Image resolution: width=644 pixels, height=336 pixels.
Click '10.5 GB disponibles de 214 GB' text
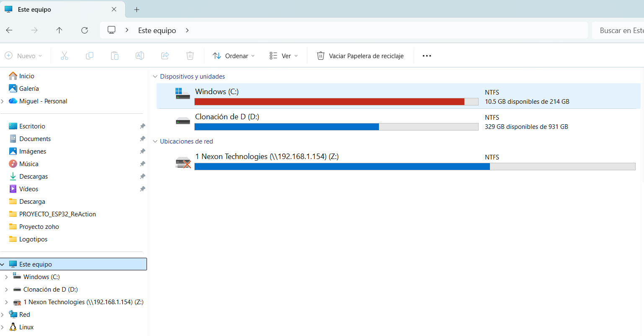pos(527,102)
